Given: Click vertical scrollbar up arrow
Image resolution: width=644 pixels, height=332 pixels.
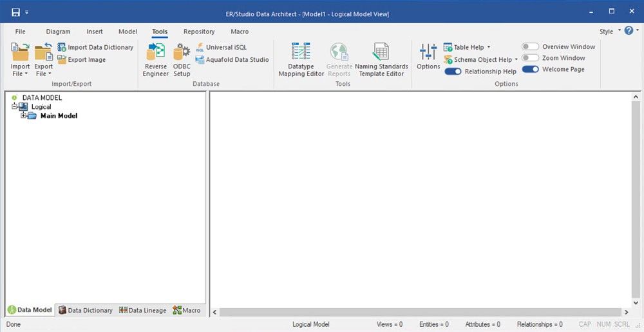Looking at the screenshot, I should pyautogui.click(x=636, y=97).
